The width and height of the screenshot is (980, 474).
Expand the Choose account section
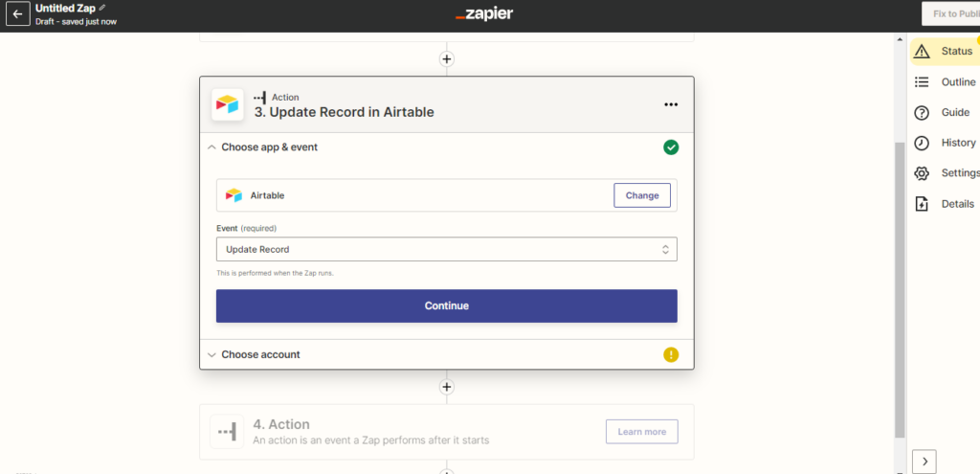253,354
